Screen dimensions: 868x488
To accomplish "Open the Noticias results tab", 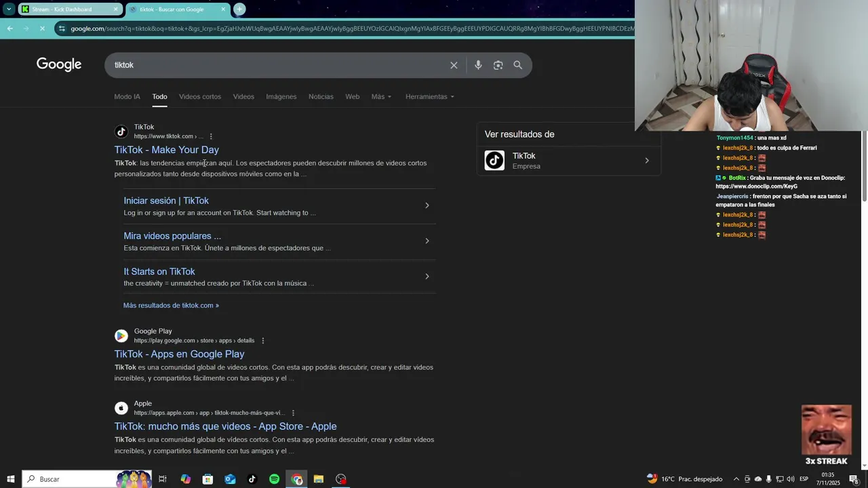I will point(321,97).
